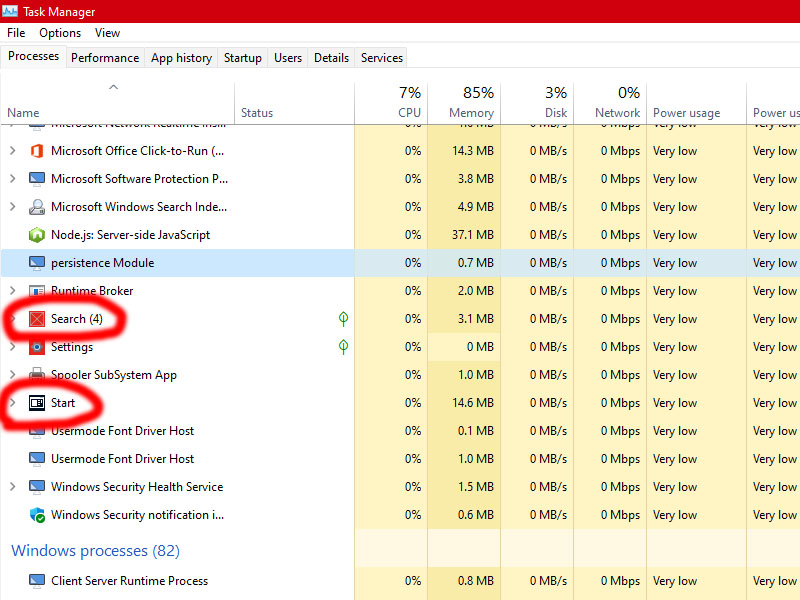The width and height of the screenshot is (800, 600).
Task: Select the Spooler SubSystem App name
Action: [114, 375]
